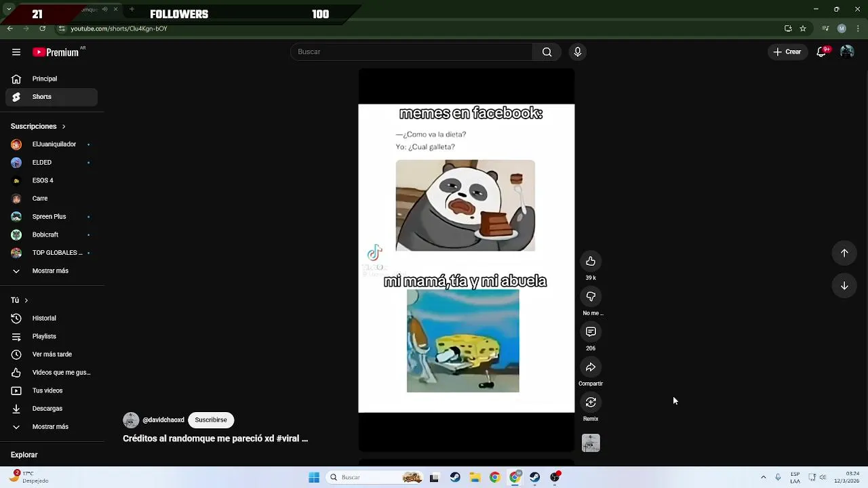Remix this short
Screen dimensions: 868x488
pos(591,403)
